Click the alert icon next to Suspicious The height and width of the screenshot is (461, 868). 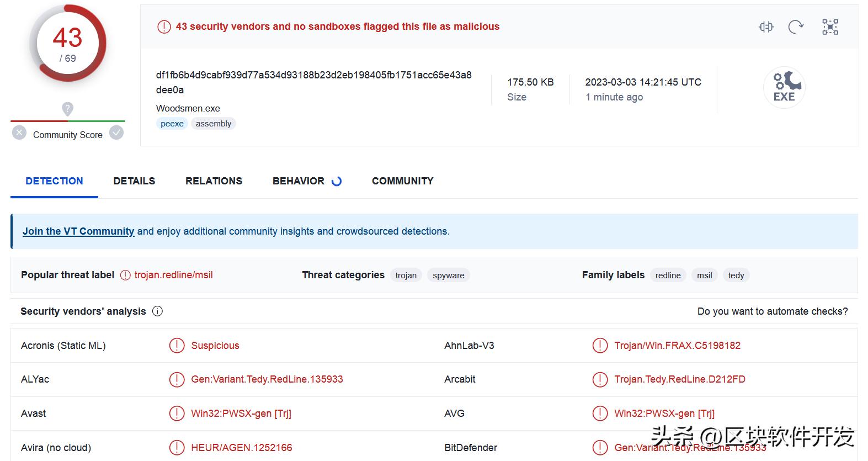pos(177,346)
